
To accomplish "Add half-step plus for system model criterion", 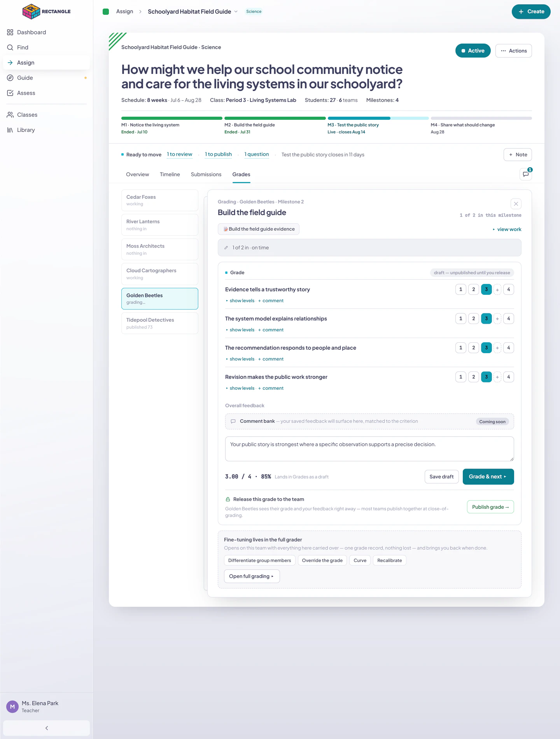I will [497, 319].
